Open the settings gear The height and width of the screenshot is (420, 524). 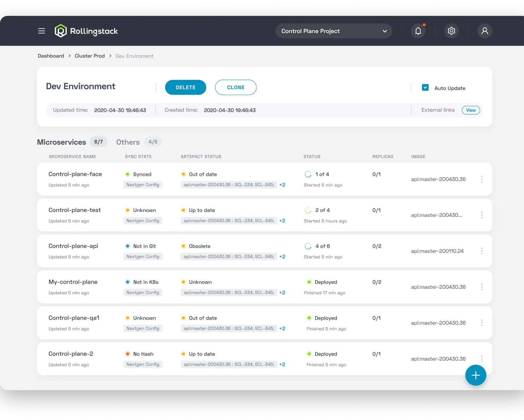point(451,31)
